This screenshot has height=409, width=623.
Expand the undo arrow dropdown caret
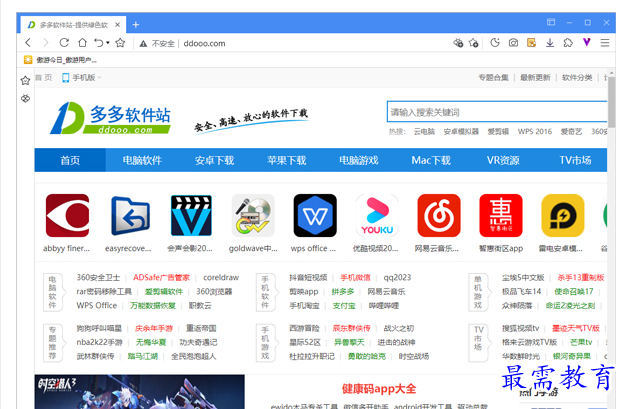coord(108,43)
